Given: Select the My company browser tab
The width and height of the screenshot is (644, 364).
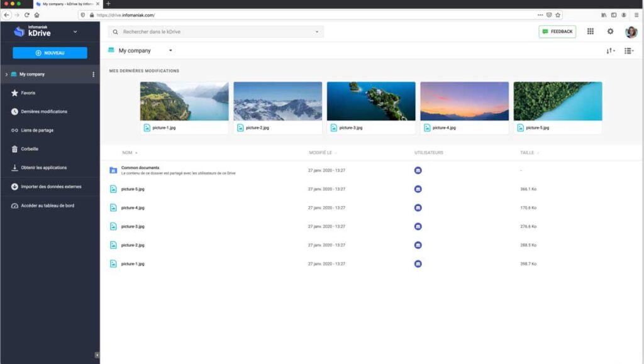Looking at the screenshot, I should (68, 4).
